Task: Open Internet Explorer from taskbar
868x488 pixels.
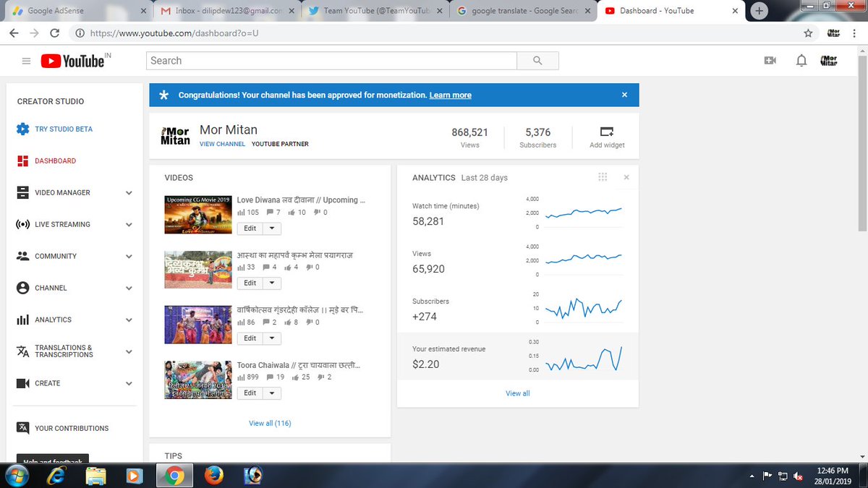Action: pyautogui.click(x=56, y=475)
